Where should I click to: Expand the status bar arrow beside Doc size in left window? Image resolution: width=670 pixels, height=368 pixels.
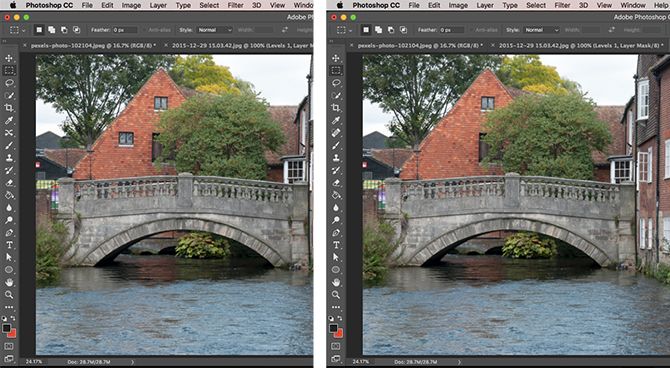133,362
